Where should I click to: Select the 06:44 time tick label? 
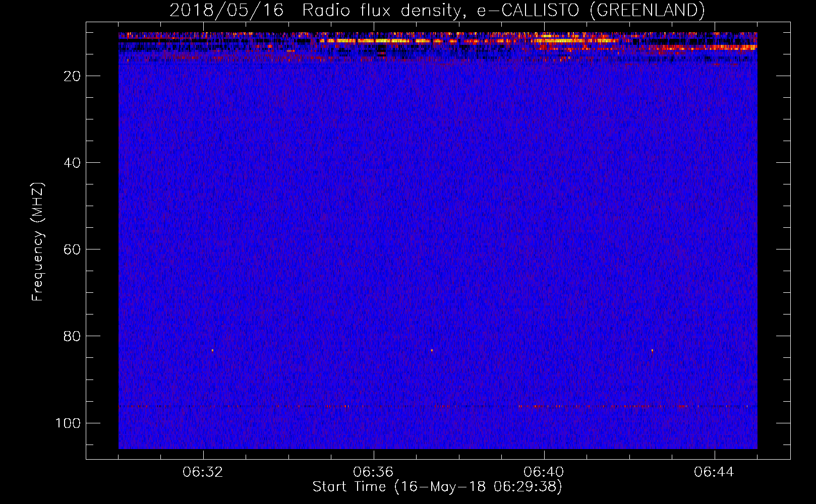coord(714,472)
